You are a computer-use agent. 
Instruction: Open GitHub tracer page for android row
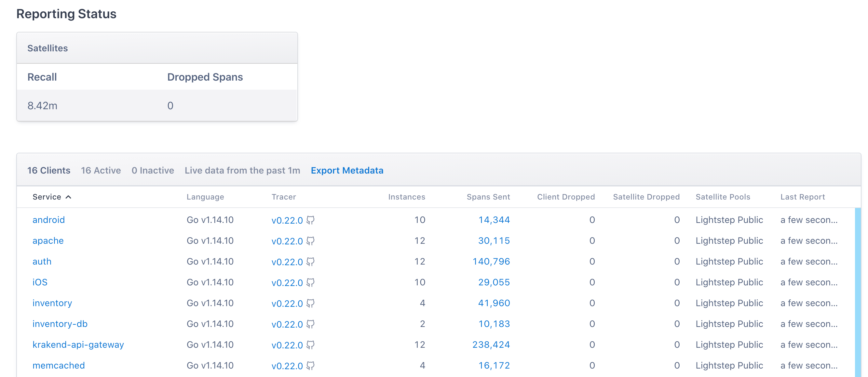(311, 220)
